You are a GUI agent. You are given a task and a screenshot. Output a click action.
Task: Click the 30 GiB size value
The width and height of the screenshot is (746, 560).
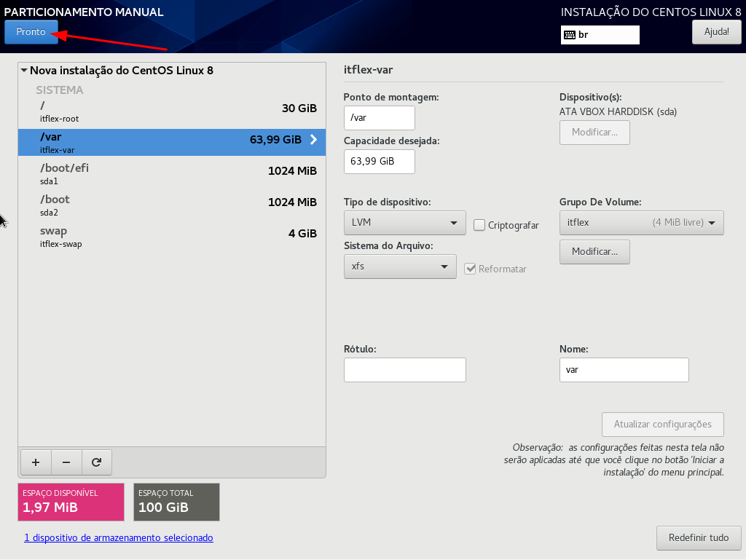tap(299, 109)
